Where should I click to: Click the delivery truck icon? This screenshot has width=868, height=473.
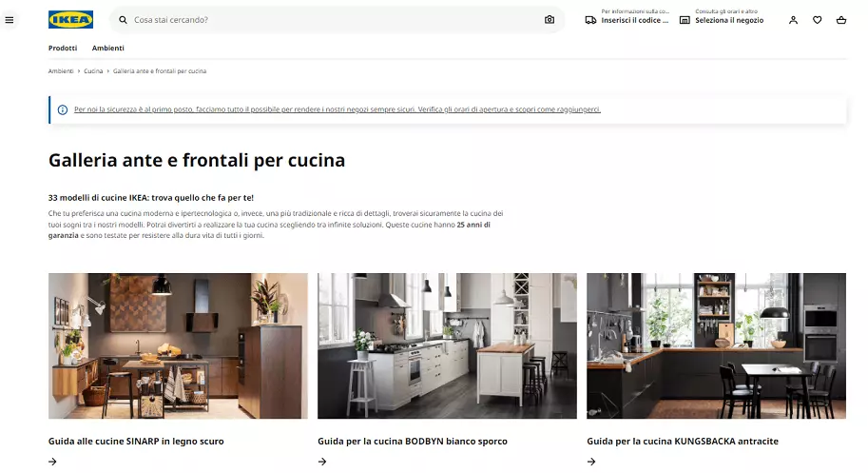click(590, 20)
